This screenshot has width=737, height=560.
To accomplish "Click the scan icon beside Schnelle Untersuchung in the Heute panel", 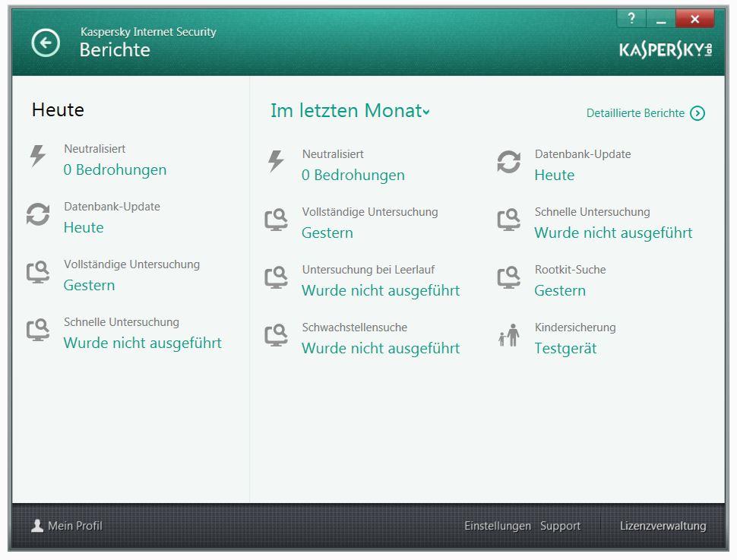I will [x=38, y=330].
